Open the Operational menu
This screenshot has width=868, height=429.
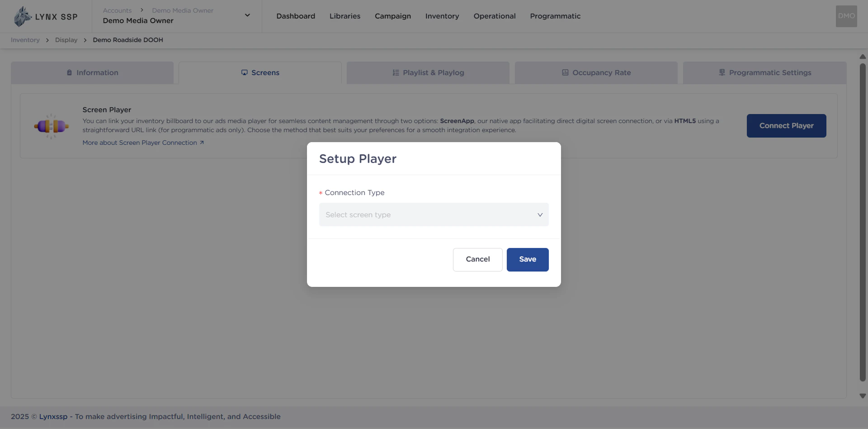point(494,16)
